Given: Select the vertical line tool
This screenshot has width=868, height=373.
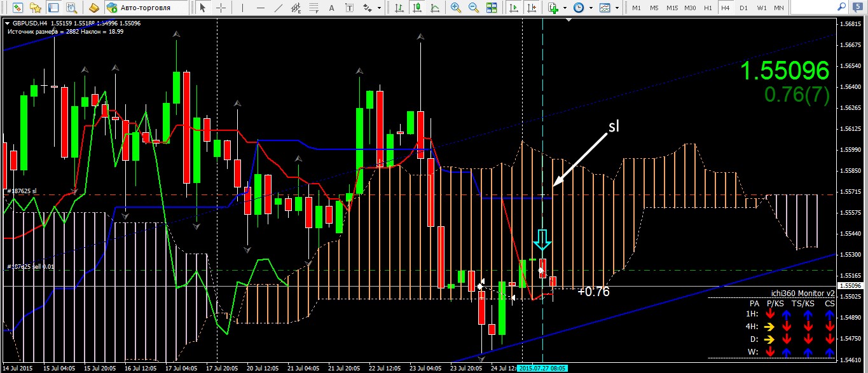Looking at the screenshot, I should tap(241, 8).
